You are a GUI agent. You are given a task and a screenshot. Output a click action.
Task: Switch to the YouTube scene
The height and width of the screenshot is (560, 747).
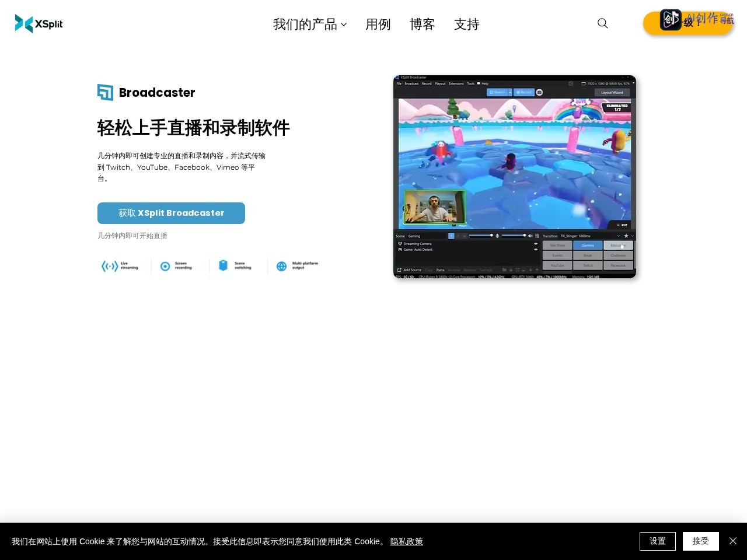click(x=557, y=265)
